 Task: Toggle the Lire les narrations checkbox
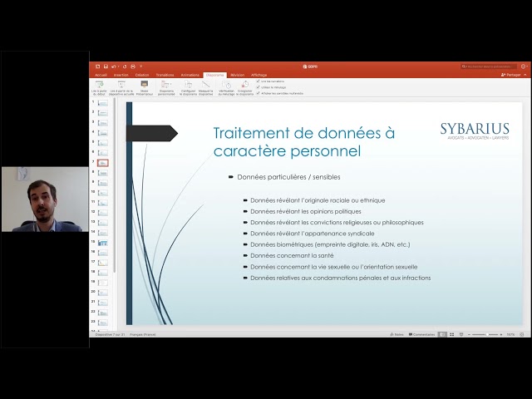click(x=259, y=81)
